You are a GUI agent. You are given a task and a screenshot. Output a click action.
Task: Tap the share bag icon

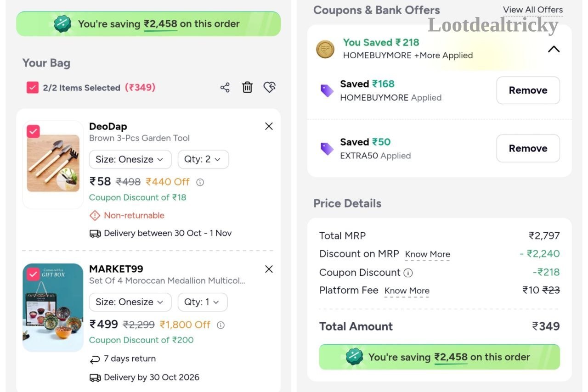point(225,87)
